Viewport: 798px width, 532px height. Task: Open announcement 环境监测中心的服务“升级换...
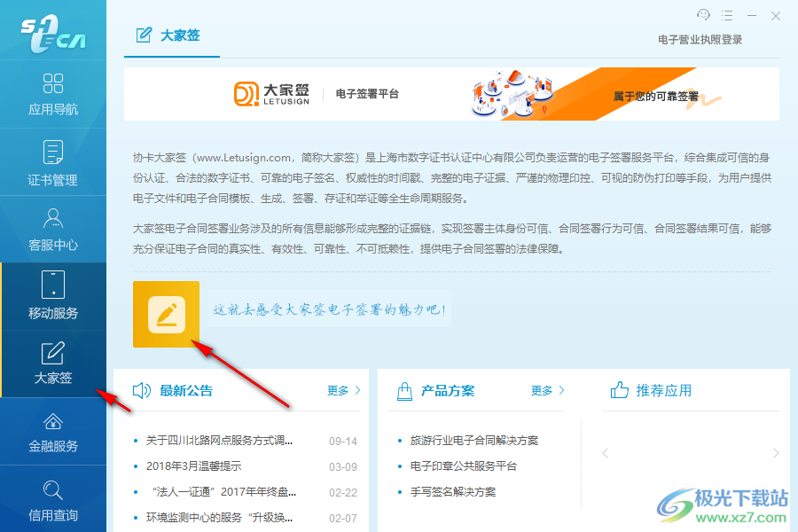(219, 518)
